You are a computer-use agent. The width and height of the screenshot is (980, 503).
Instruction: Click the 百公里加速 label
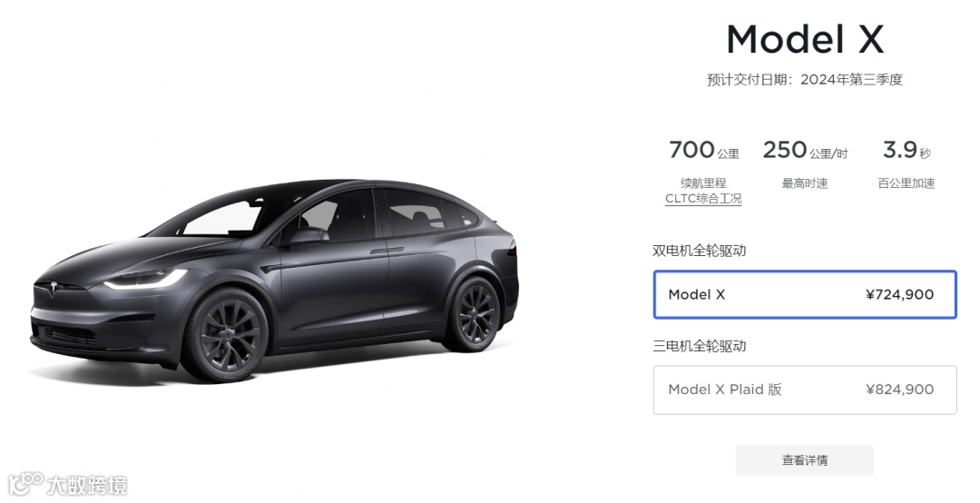tap(906, 183)
